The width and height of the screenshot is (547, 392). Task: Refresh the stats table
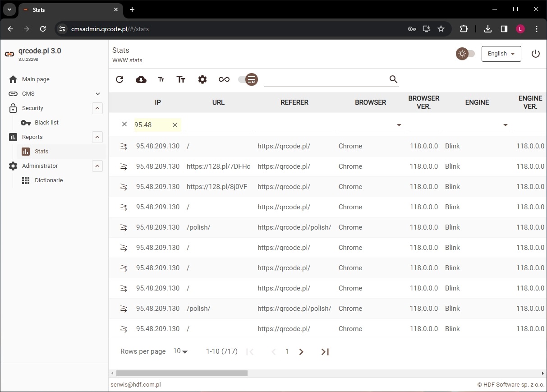point(120,79)
